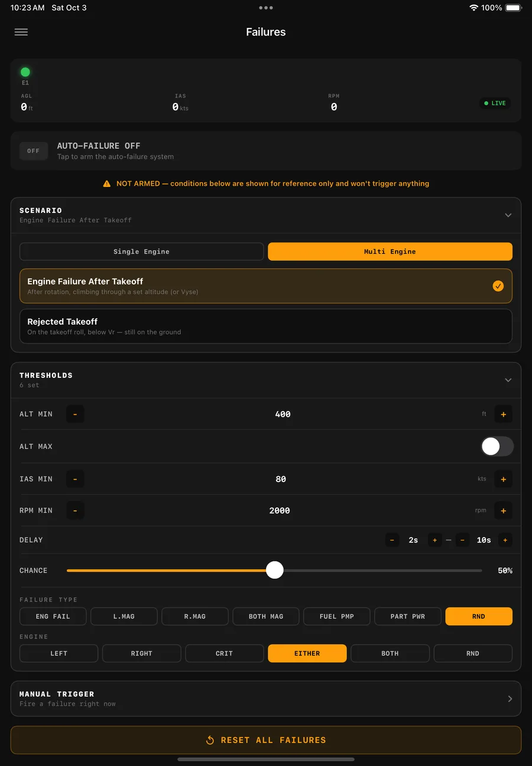The width and height of the screenshot is (532, 766).
Task: Tap the 10:23 AM clock
Action: coord(27,8)
